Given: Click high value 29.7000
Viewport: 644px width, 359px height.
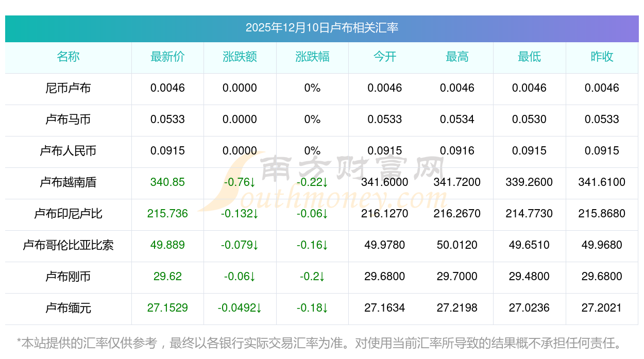Looking at the screenshot, I should click(457, 277).
